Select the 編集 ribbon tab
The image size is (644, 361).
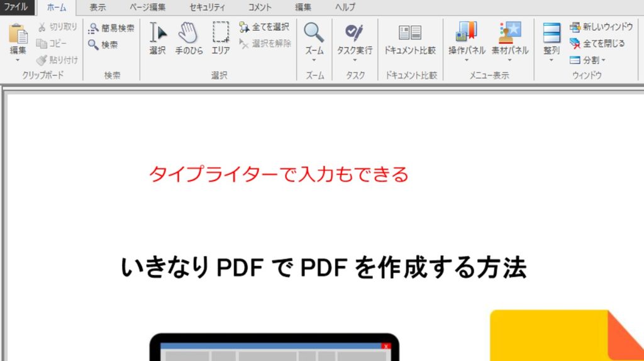303,8
